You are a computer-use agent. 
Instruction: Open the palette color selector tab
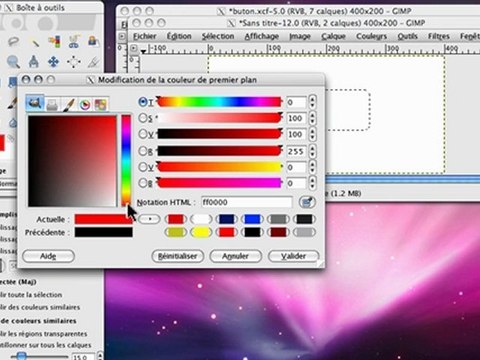[101, 105]
